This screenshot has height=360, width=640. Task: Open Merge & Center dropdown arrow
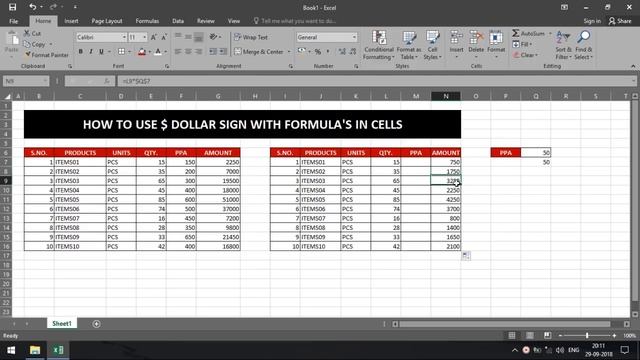pyautogui.click(x=289, y=52)
